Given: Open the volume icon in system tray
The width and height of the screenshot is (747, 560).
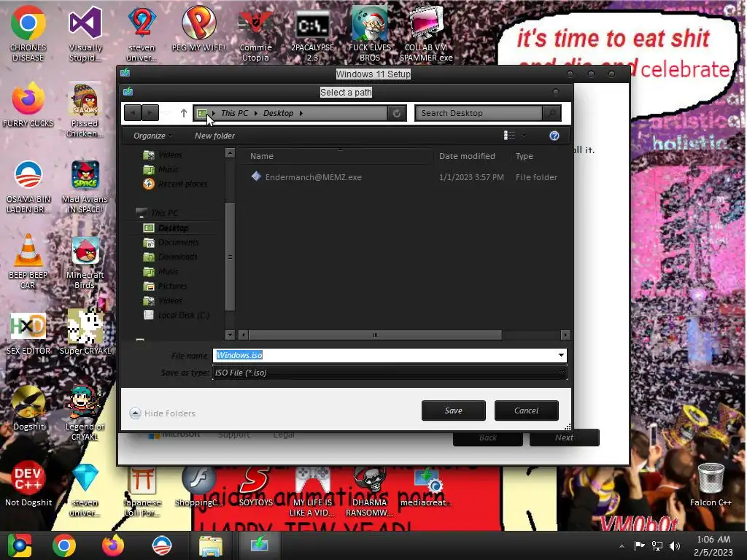Looking at the screenshot, I should 675,546.
